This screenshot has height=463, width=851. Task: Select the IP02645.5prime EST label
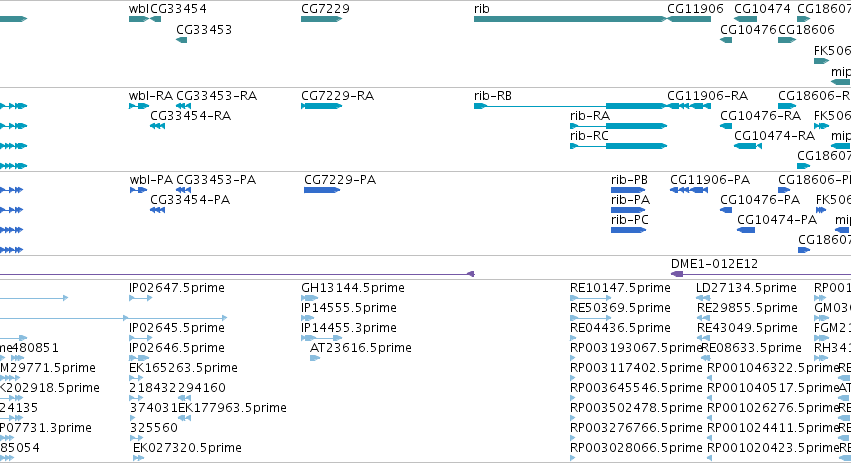coord(177,328)
